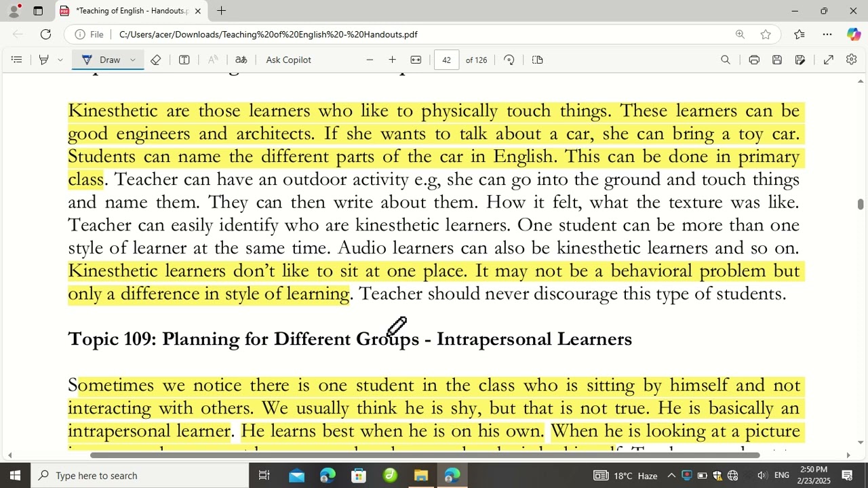Click the horizontal scrollbar left arrow
The height and width of the screenshot is (488, 868).
coord(9,455)
